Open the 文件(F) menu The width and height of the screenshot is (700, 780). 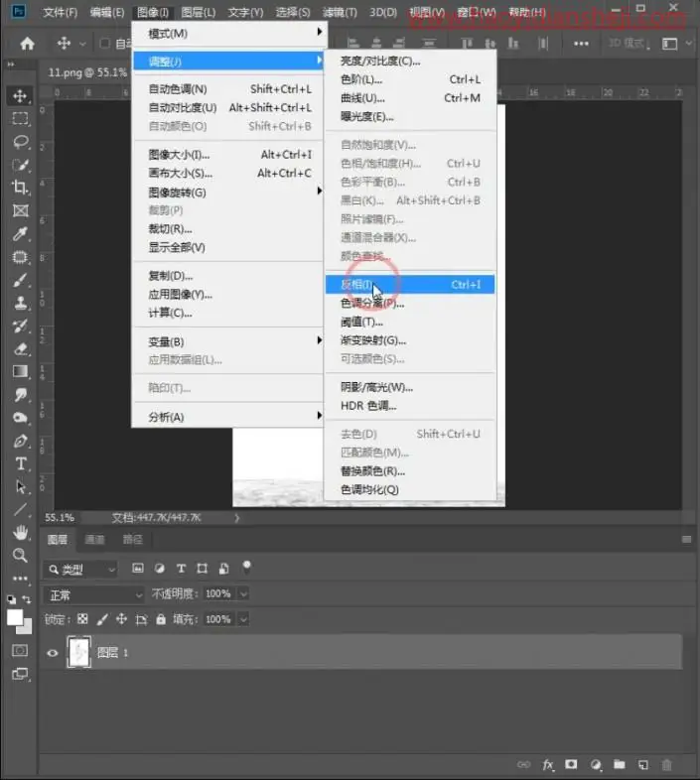click(x=61, y=12)
